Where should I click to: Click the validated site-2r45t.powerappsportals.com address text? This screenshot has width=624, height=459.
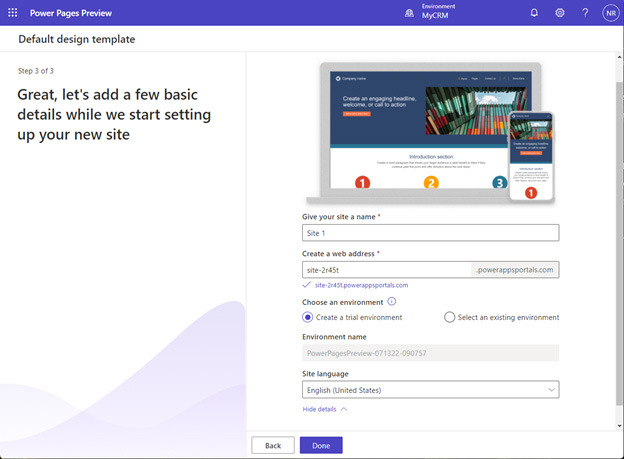361,285
